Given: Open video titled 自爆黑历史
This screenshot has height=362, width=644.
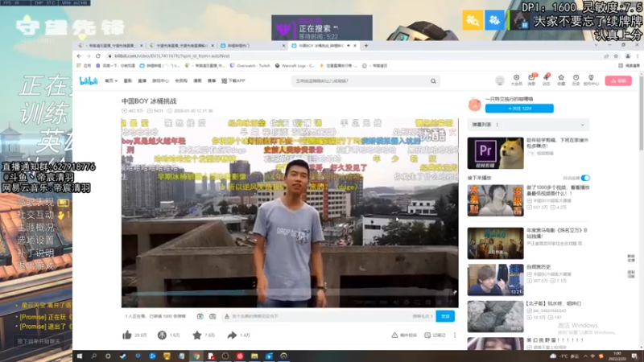Looking at the screenshot, I should pos(538,267).
